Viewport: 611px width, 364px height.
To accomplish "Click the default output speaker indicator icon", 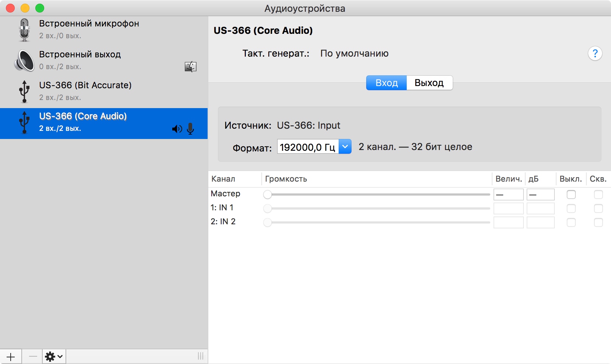I will 177,129.
